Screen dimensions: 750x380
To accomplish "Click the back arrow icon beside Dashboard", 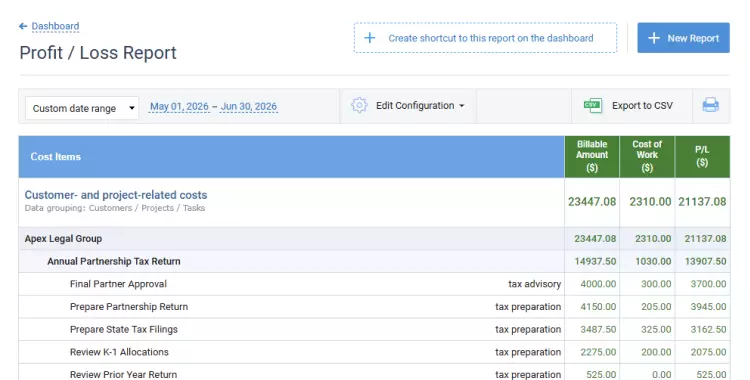I will click(22, 26).
